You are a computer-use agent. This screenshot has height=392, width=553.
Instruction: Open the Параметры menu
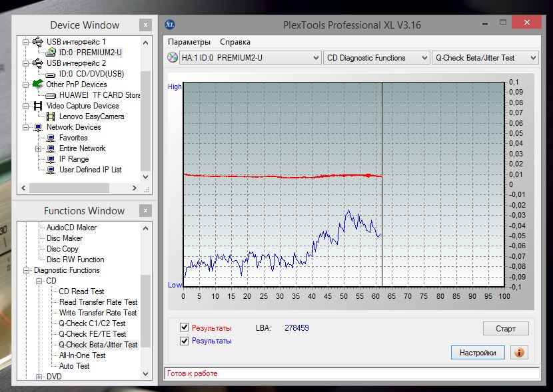(x=189, y=42)
